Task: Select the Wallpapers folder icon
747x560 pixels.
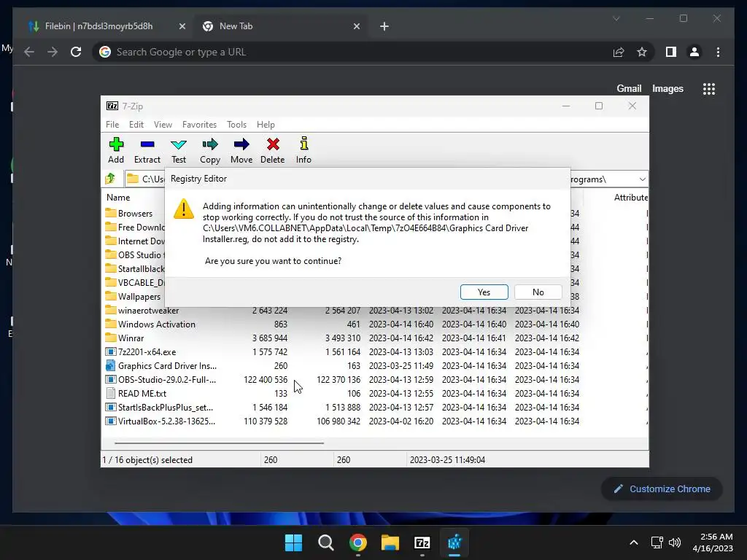Action: pyautogui.click(x=111, y=296)
